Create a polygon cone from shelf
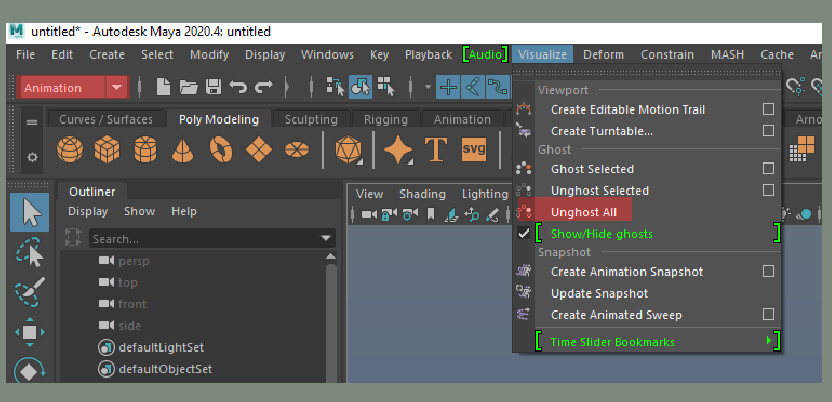The height and width of the screenshot is (402, 832). click(x=183, y=151)
